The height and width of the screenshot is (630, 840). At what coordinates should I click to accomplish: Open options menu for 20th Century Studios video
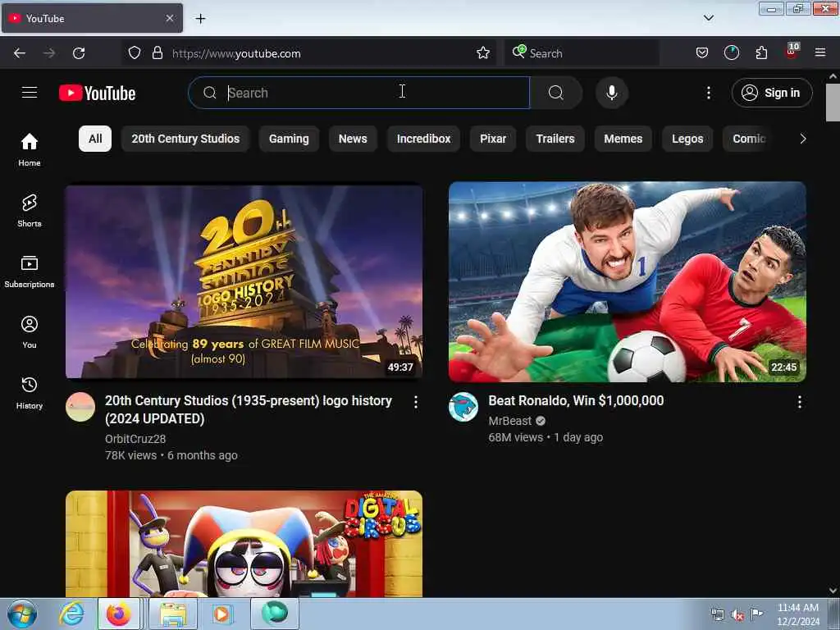pos(416,402)
